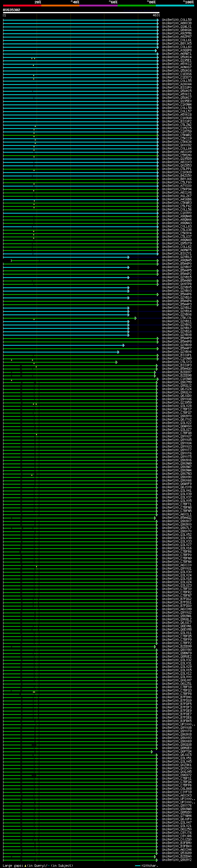Click hit label UniRef100_C0LL60
197x868 pixels.
click(x=176, y=47)
